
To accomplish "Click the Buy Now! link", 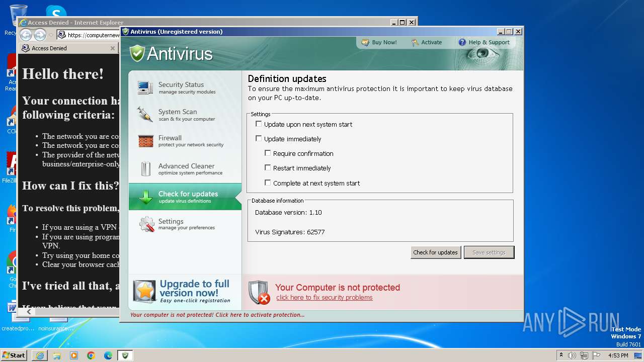I will pyautogui.click(x=384, y=42).
